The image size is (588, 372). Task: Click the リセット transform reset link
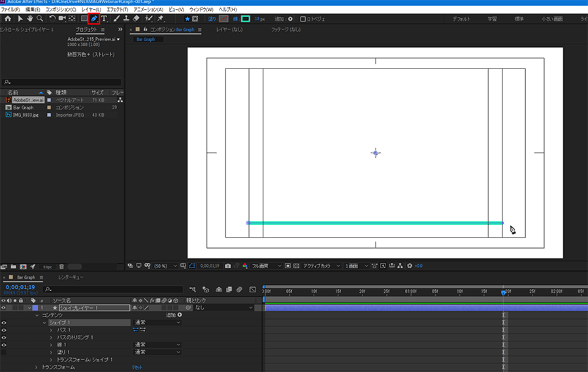tap(137, 367)
